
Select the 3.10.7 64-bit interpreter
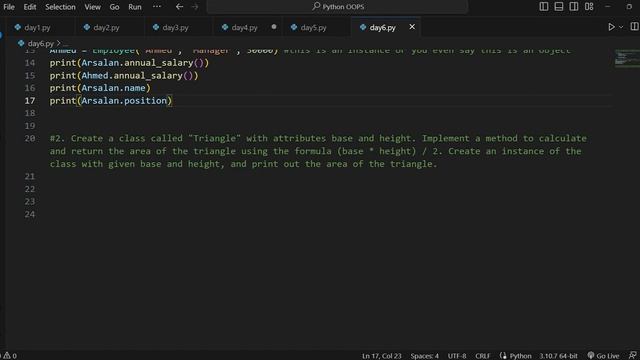tap(558, 356)
